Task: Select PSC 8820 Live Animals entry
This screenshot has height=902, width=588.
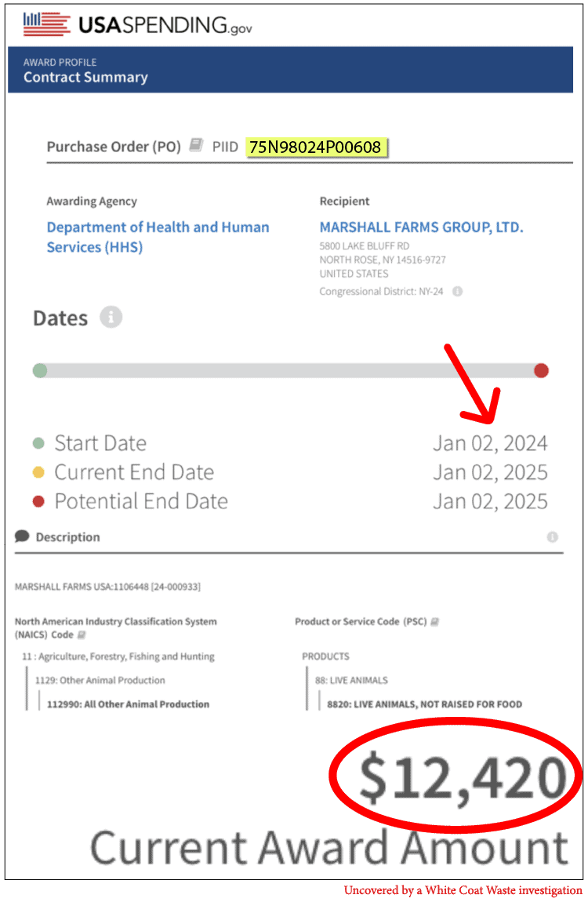Action: (x=425, y=704)
